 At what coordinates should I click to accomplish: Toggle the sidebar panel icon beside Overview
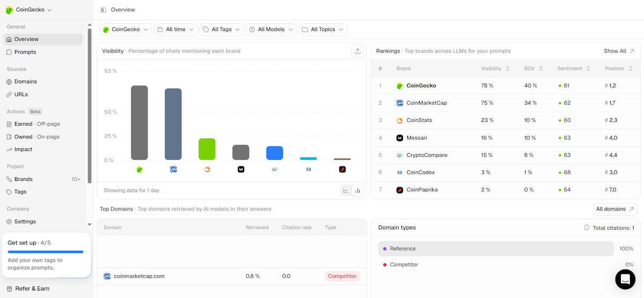(x=104, y=10)
